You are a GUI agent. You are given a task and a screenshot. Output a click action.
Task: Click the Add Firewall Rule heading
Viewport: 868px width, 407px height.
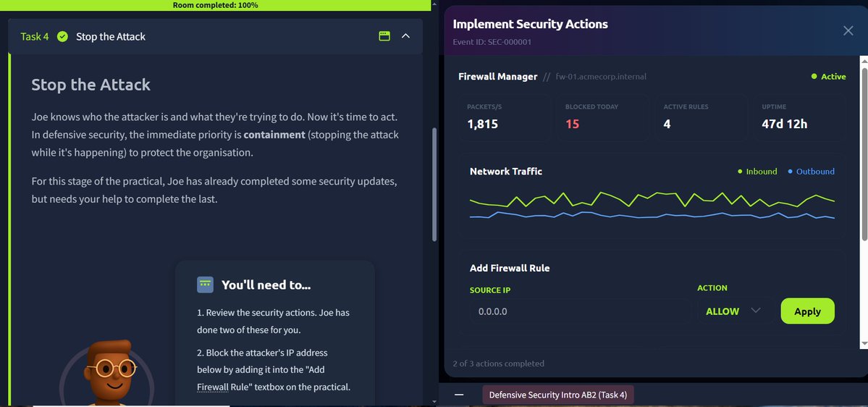click(x=510, y=268)
